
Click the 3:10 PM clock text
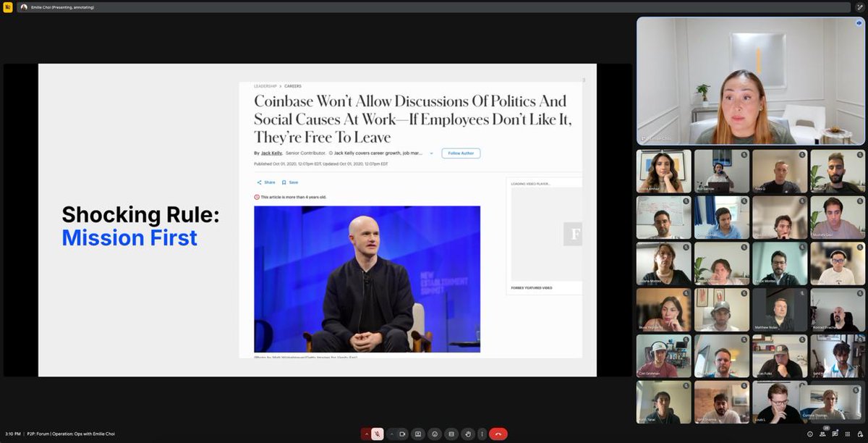coord(12,434)
